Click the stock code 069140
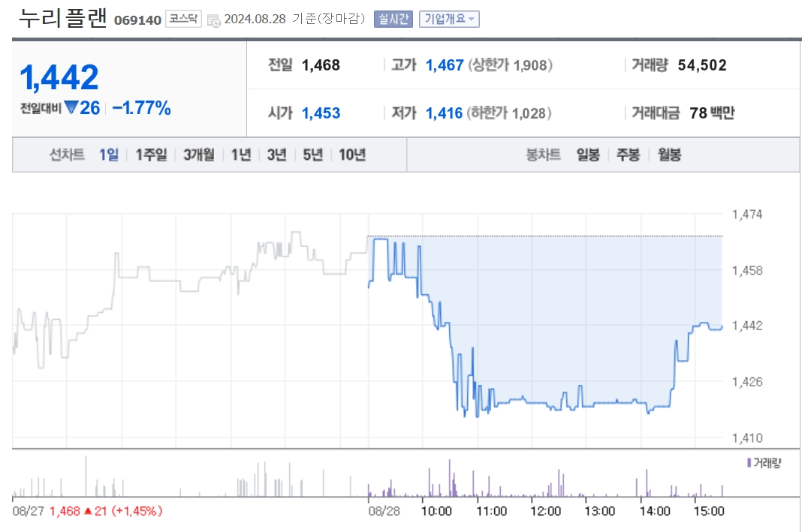 click(x=137, y=20)
